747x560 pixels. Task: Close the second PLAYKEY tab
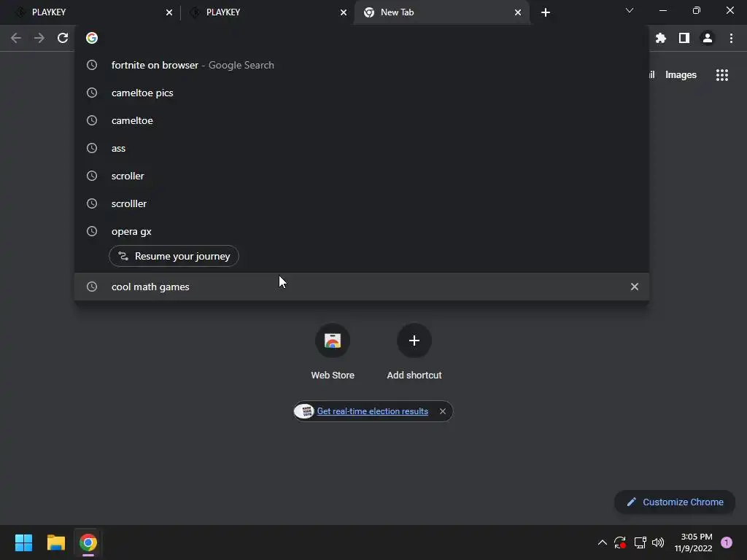(344, 12)
